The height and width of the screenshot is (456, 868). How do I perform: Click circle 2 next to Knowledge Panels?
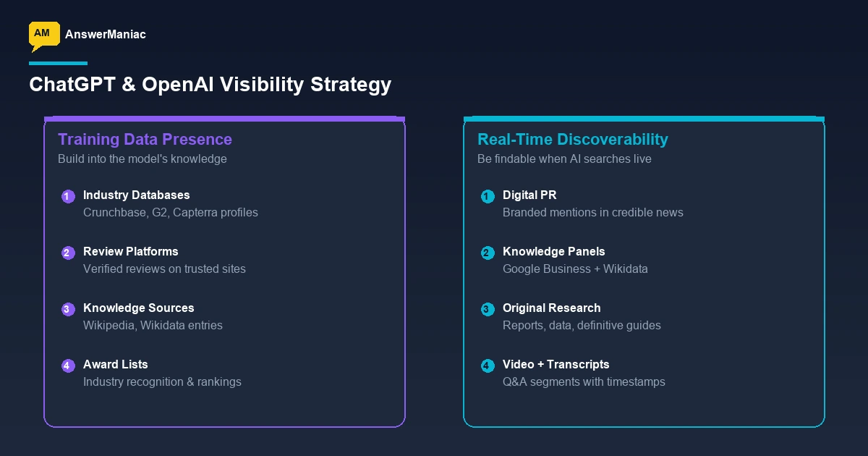point(488,253)
